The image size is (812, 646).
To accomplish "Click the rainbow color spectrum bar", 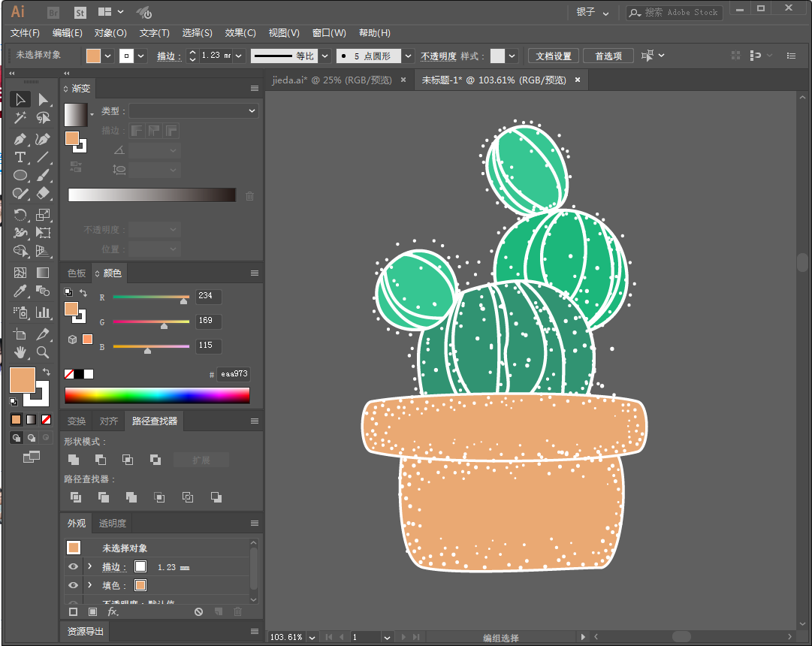I will point(157,396).
